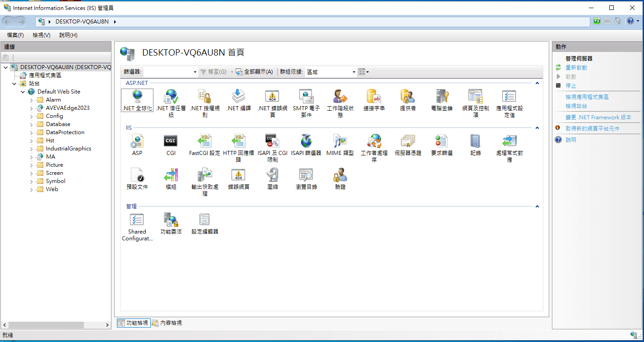Open the 設定編輯器 feature
Image resolution: width=644 pixels, height=342 pixels.
pos(205,224)
